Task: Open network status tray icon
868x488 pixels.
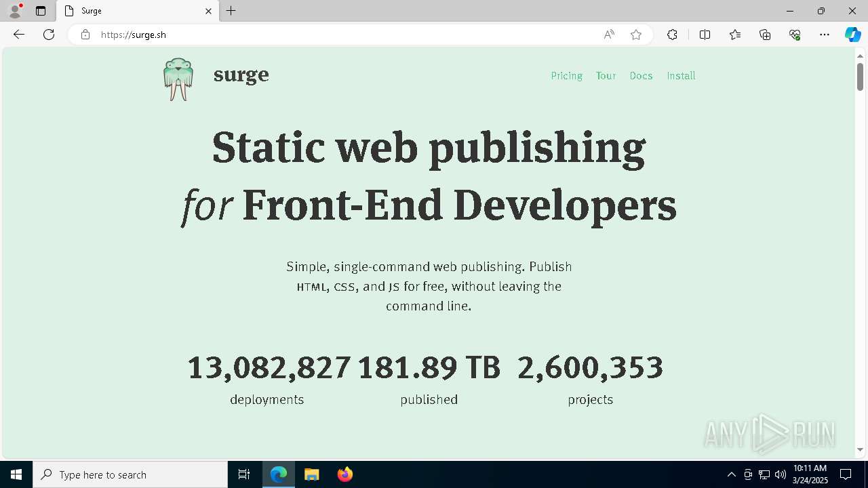Action: (764, 474)
